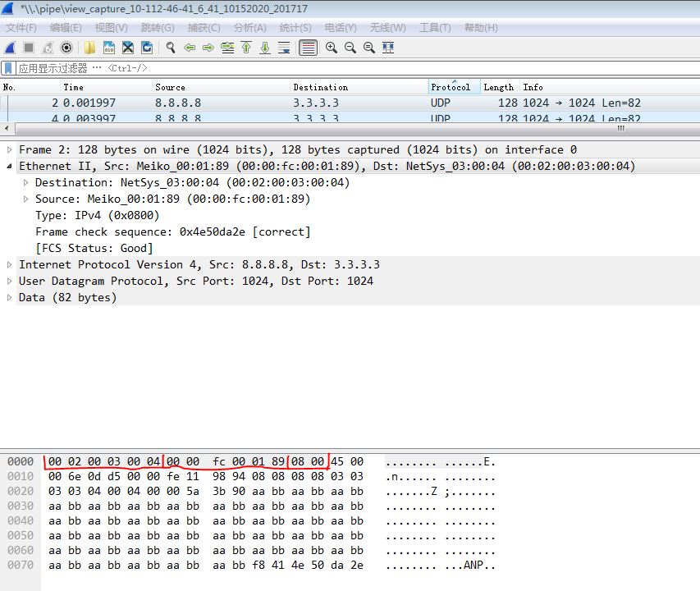Open a saved capture file
The image size is (700, 591).
tap(90, 48)
